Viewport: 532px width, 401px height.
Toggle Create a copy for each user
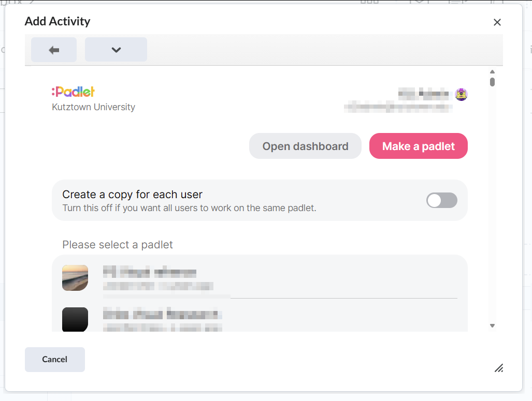pyautogui.click(x=442, y=200)
